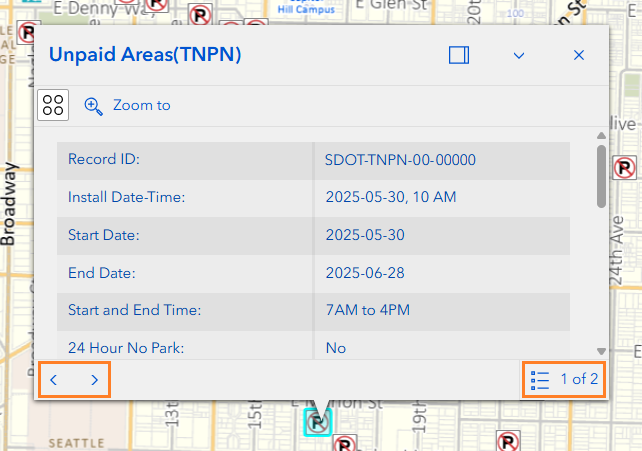The image size is (642, 451).
Task: Go to next feature arrow
Action: (94, 380)
